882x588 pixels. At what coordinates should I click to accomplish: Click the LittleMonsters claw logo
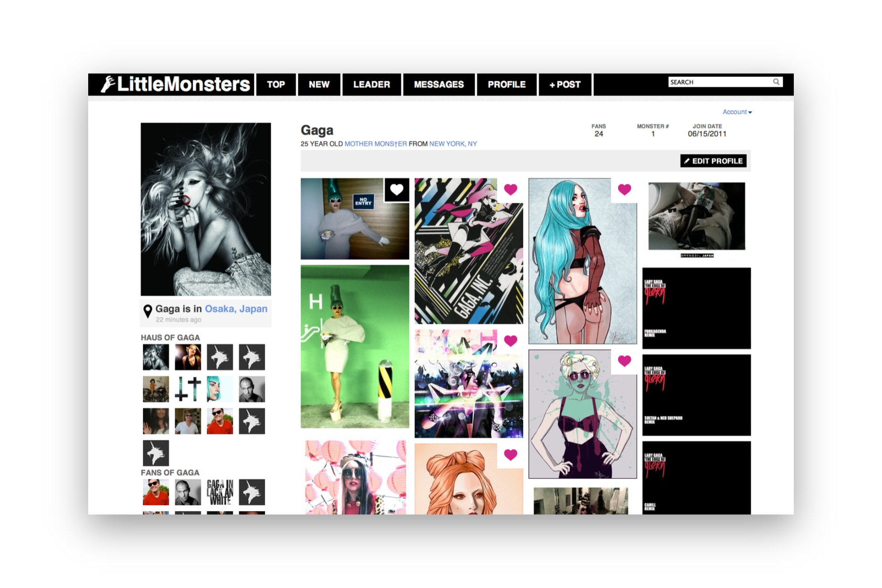click(108, 84)
